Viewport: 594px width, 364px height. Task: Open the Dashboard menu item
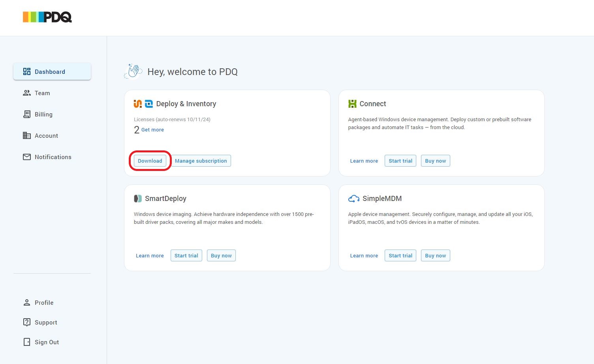click(52, 71)
